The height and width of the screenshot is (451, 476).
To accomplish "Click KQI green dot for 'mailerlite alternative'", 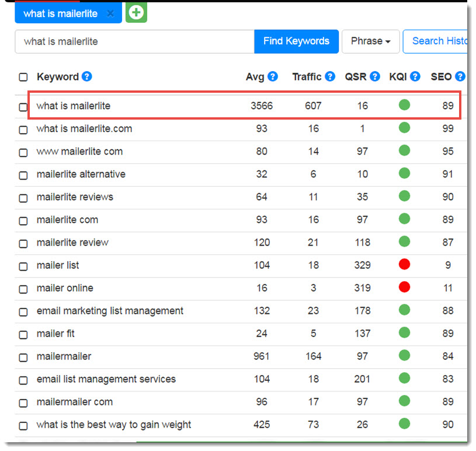I will (x=404, y=173).
